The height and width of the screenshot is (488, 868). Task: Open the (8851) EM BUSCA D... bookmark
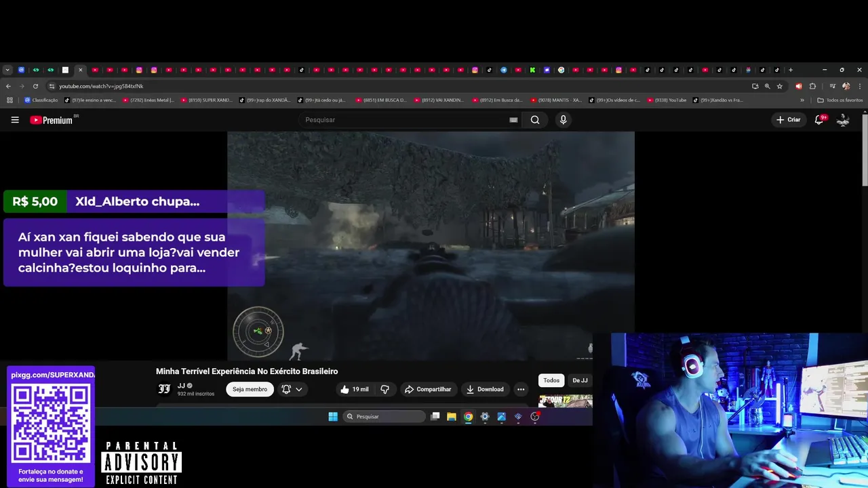click(x=381, y=100)
